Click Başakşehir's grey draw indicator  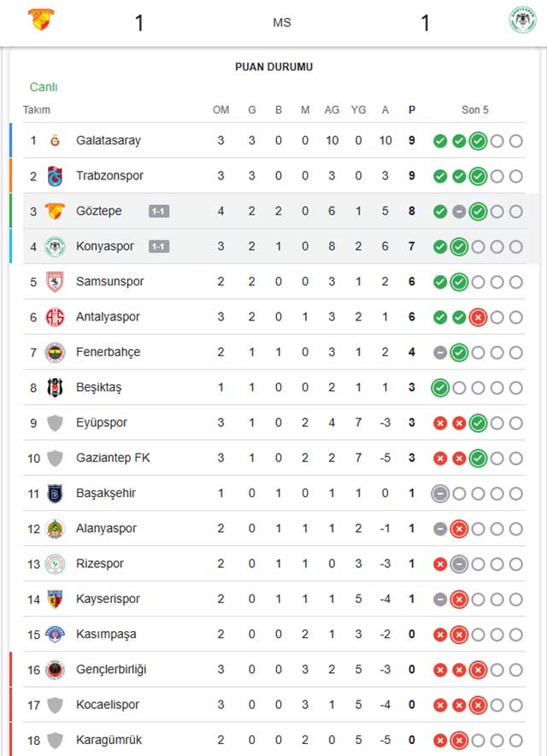[x=440, y=493]
